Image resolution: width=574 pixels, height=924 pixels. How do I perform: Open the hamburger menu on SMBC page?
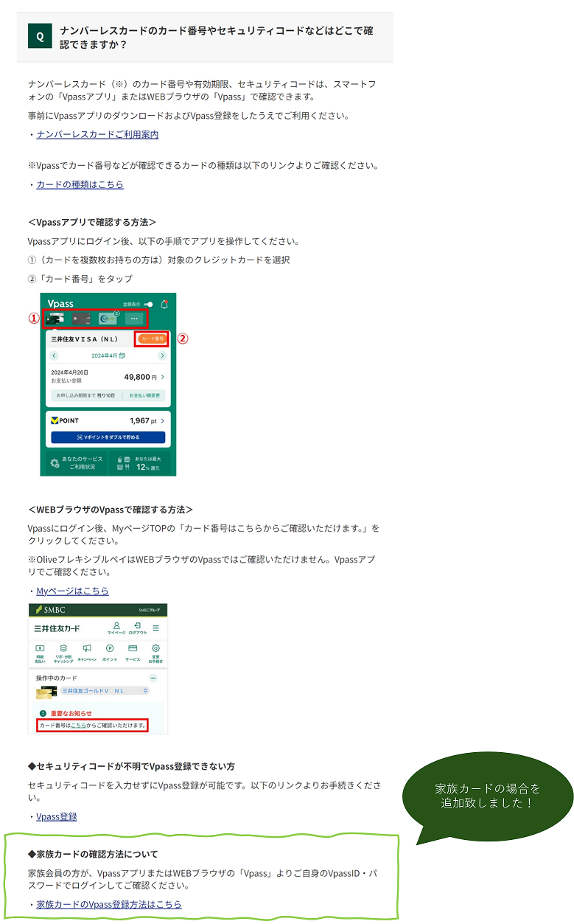coord(155,628)
